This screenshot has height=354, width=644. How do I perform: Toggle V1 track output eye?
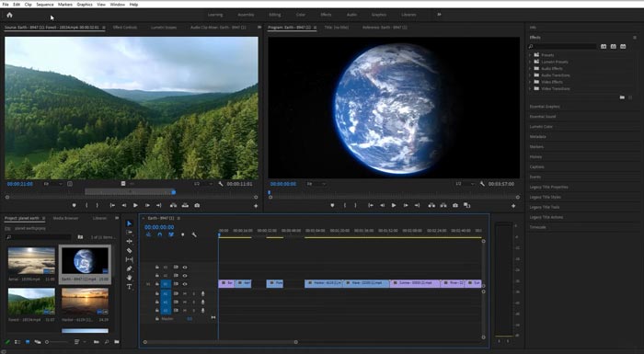point(185,284)
